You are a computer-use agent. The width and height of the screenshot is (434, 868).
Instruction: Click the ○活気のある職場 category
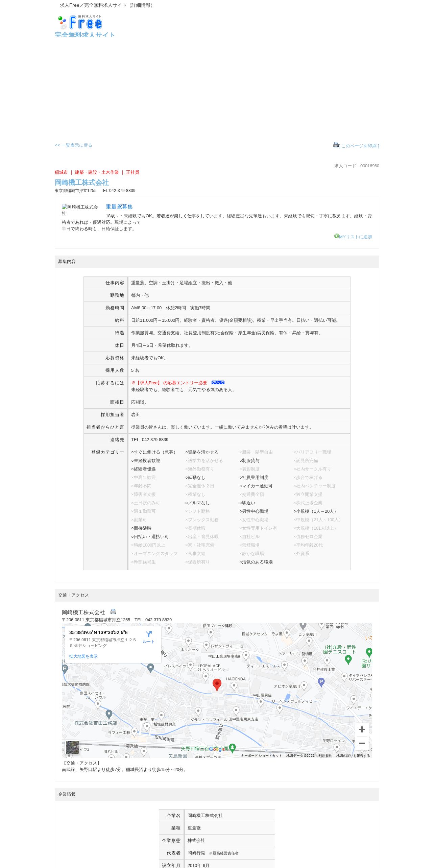tap(256, 562)
